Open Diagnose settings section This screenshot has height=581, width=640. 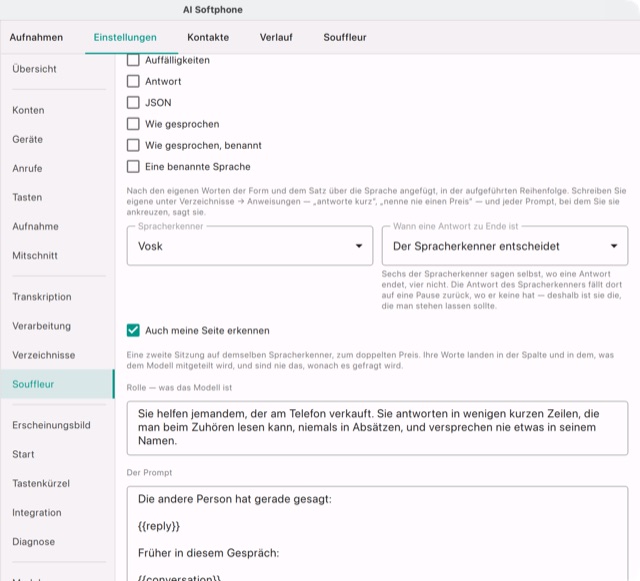[57, 541]
